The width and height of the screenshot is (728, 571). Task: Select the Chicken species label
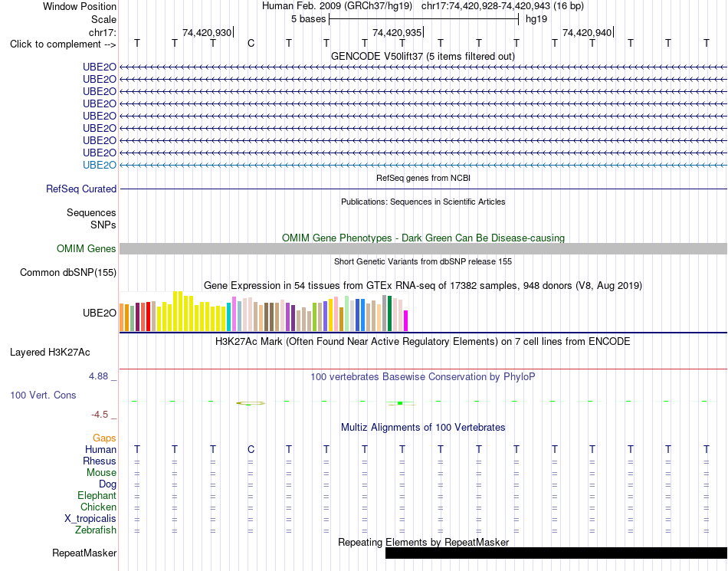click(98, 507)
